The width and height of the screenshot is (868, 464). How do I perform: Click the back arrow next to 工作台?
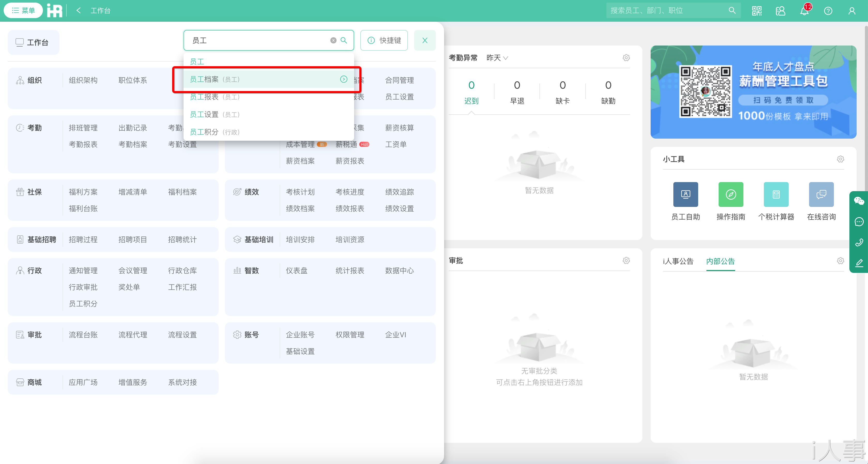coord(79,10)
